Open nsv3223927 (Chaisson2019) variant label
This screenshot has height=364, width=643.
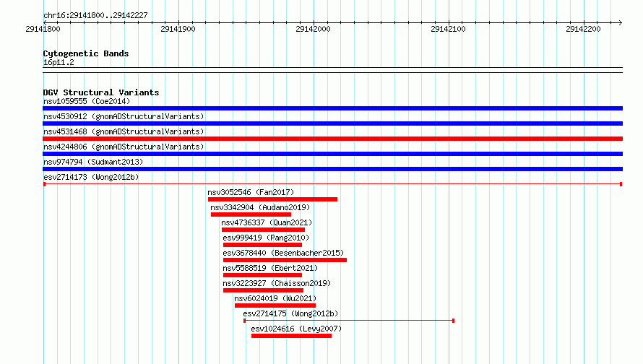[277, 283]
